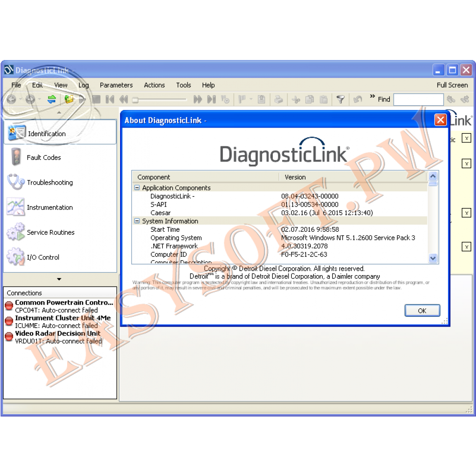476x476 pixels.
Task: Open Fault Codes traffic light icon
Action: click(x=16, y=157)
